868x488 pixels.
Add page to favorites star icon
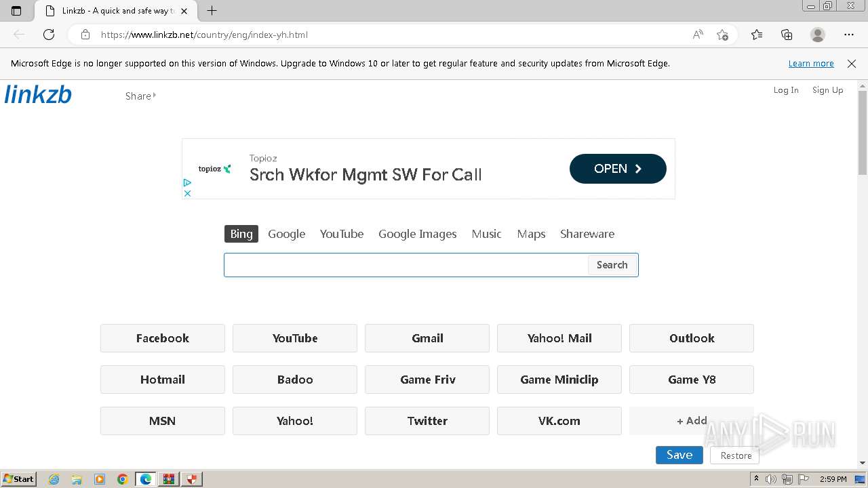point(723,35)
